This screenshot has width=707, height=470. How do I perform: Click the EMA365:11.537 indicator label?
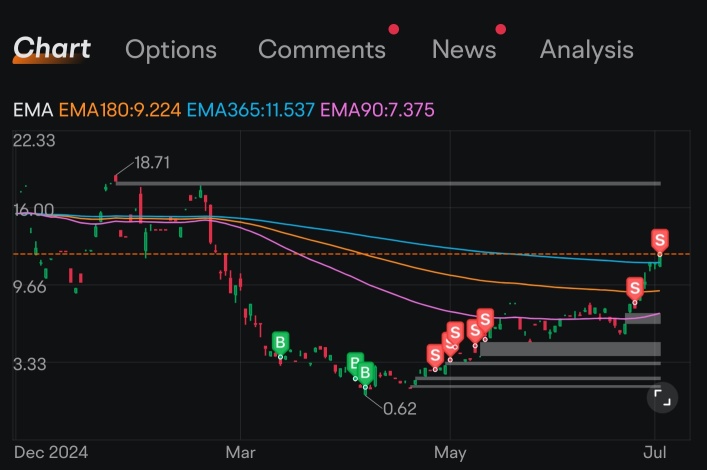point(251,110)
